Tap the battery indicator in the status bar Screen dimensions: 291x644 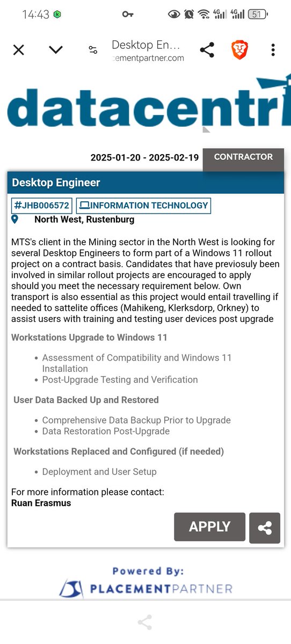pyautogui.click(x=258, y=14)
